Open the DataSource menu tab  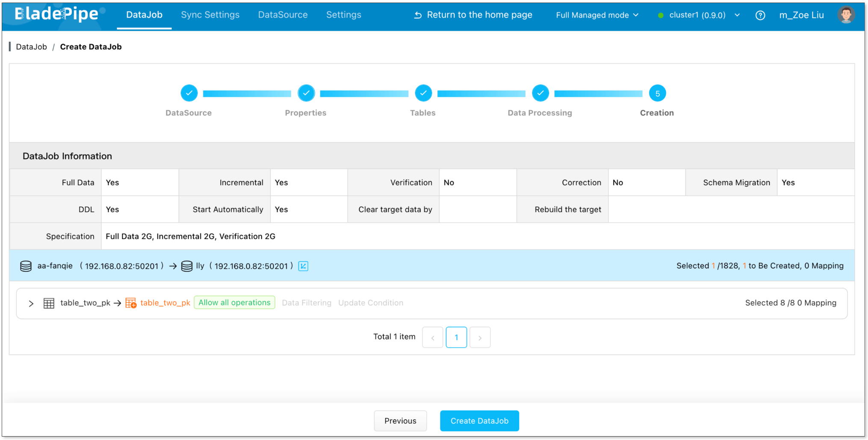click(283, 15)
